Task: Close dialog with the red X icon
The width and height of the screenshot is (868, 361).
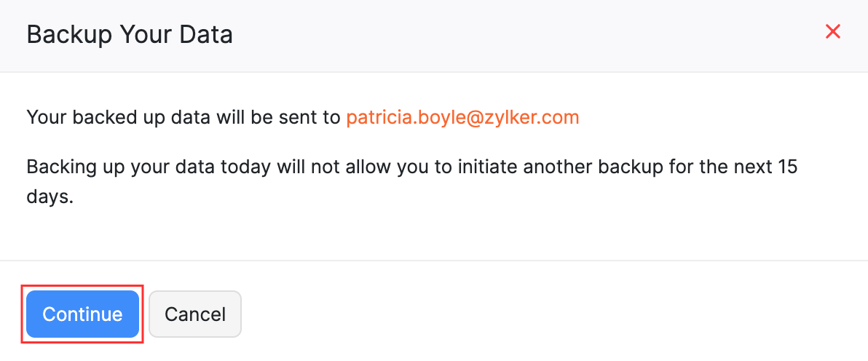Action: tap(832, 31)
